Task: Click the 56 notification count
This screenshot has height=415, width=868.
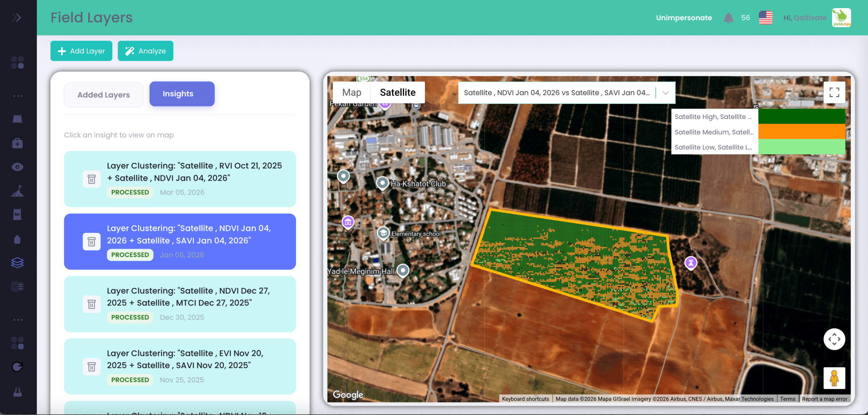Action: 745,18
